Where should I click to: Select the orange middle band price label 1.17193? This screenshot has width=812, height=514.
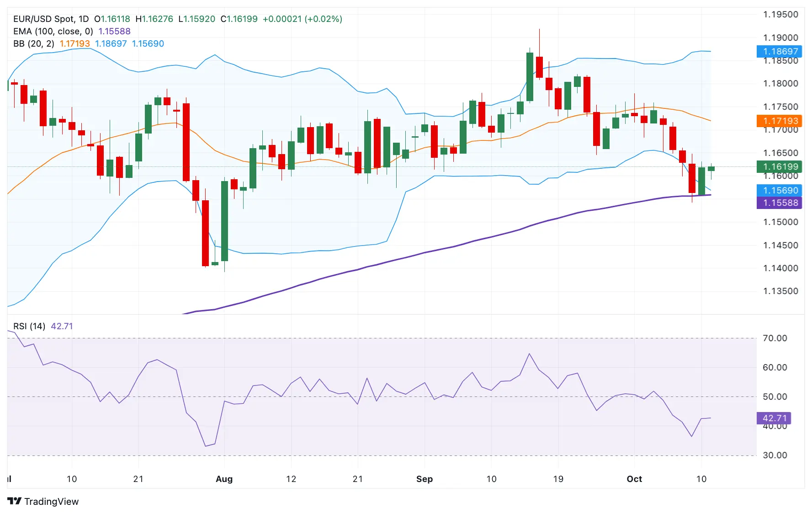coord(780,121)
